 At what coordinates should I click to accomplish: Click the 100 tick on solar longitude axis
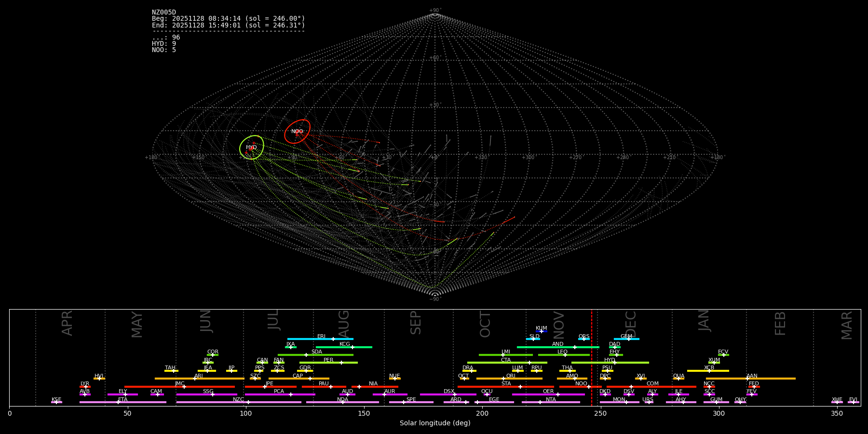[x=246, y=413]
